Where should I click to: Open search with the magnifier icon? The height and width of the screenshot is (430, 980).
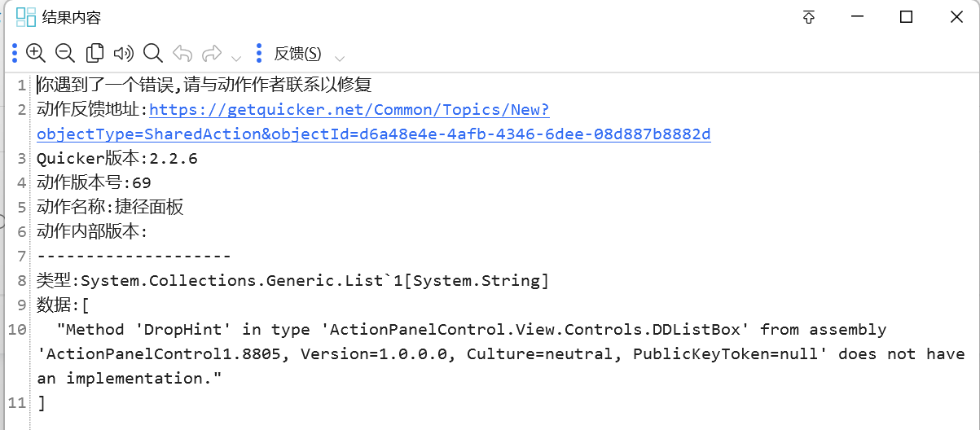tap(152, 54)
